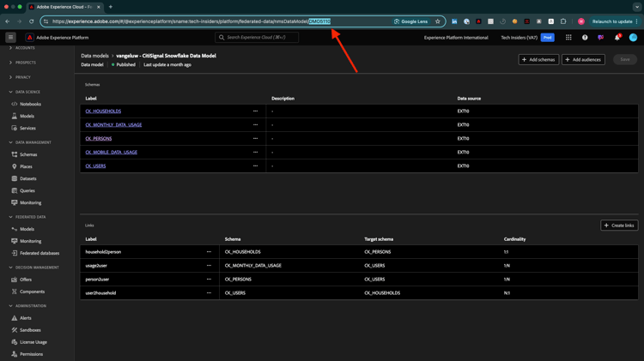Open more actions for user2household link
Screen dimensions: 644x361
209,293
